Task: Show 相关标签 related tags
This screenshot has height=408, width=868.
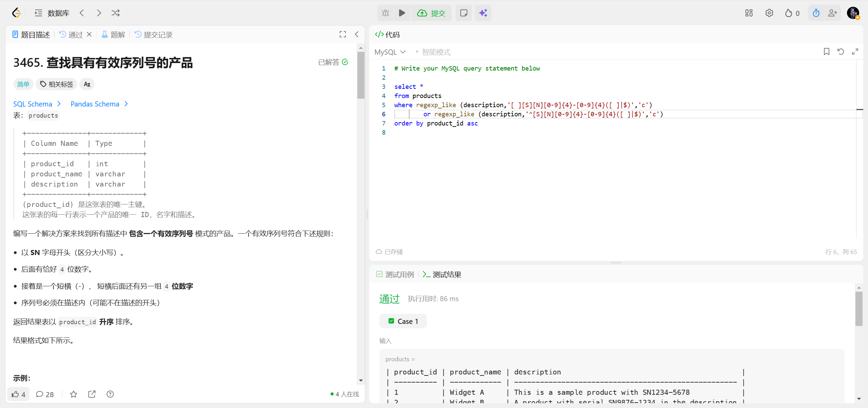Action: pos(57,84)
